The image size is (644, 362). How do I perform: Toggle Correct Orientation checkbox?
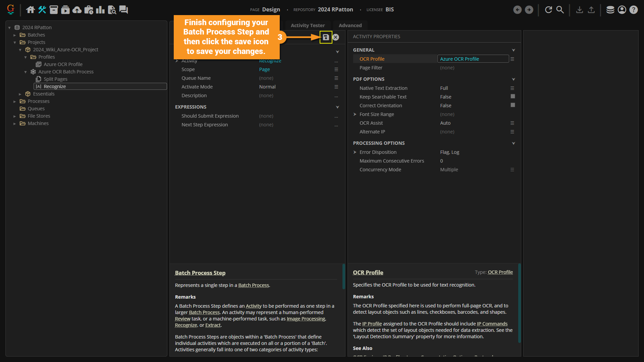click(x=513, y=105)
